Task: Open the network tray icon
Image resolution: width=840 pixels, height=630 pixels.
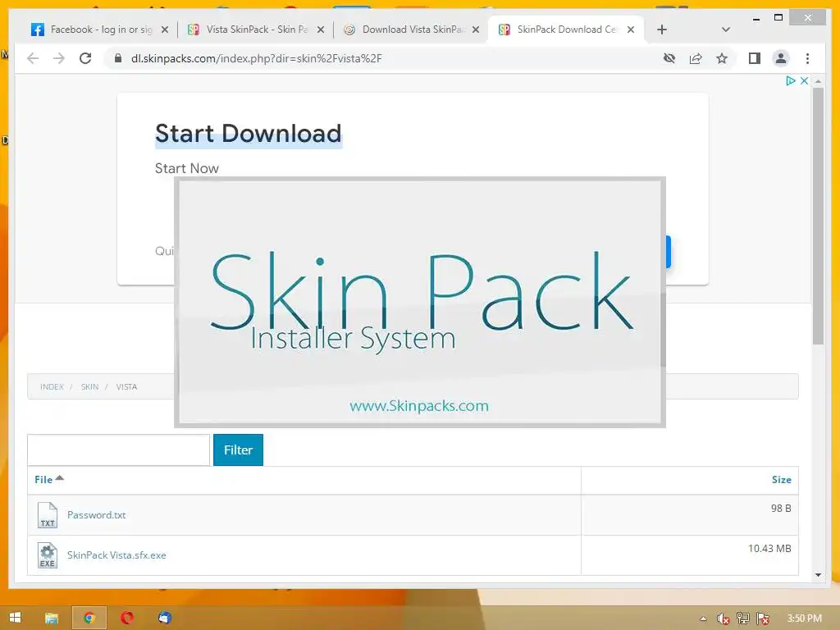Action: (x=742, y=619)
